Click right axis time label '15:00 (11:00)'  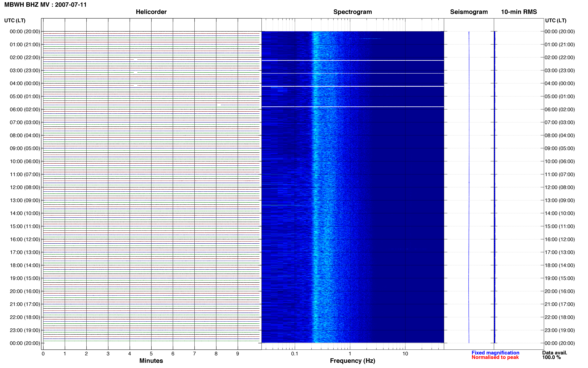pyautogui.click(x=560, y=226)
